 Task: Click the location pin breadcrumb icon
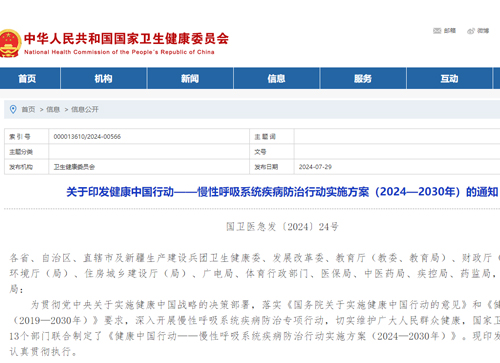pyautogui.click(x=13, y=109)
